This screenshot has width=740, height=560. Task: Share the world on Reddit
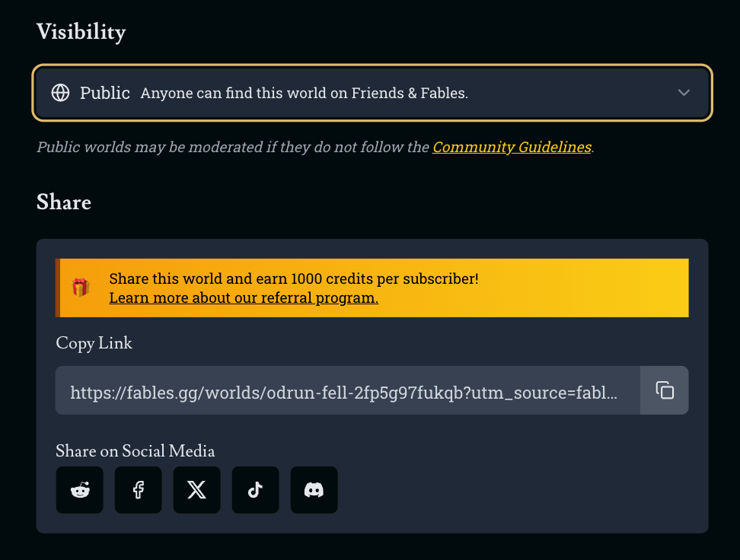coord(79,490)
